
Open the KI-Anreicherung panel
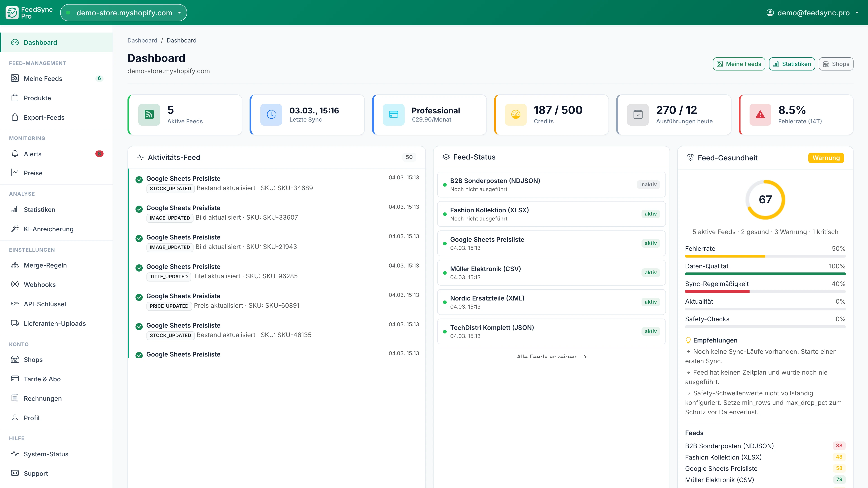coord(49,229)
